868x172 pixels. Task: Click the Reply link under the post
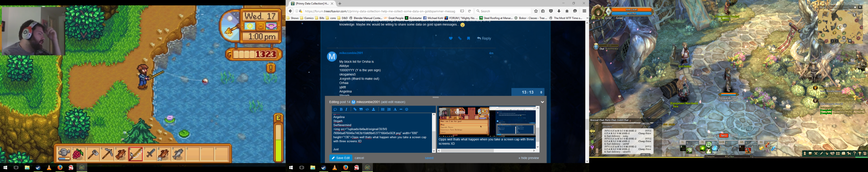484,39
